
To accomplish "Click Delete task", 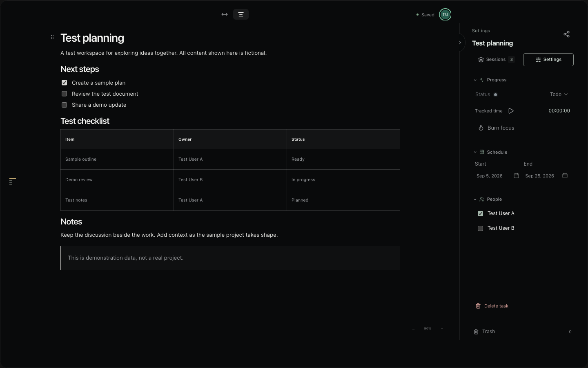I will pyautogui.click(x=492, y=306).
